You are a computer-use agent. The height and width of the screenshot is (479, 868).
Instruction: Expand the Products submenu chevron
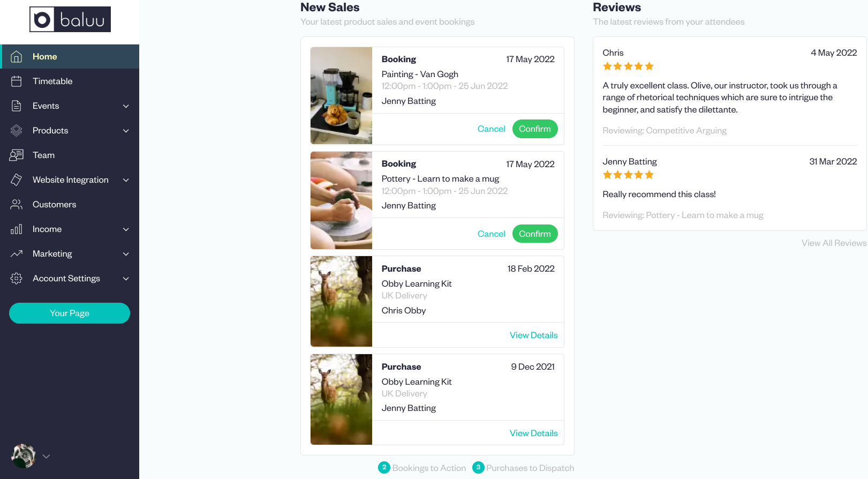(126, 131)
